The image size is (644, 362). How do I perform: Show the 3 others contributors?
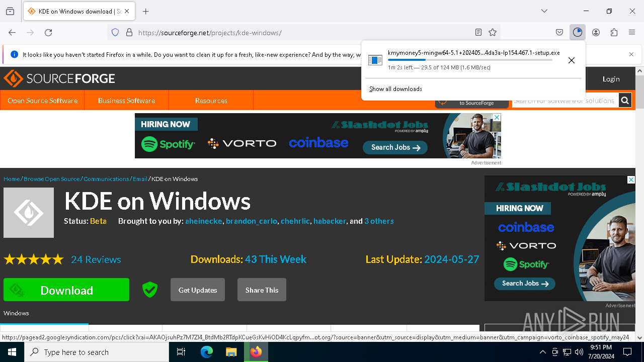click(x=379, y=221)
